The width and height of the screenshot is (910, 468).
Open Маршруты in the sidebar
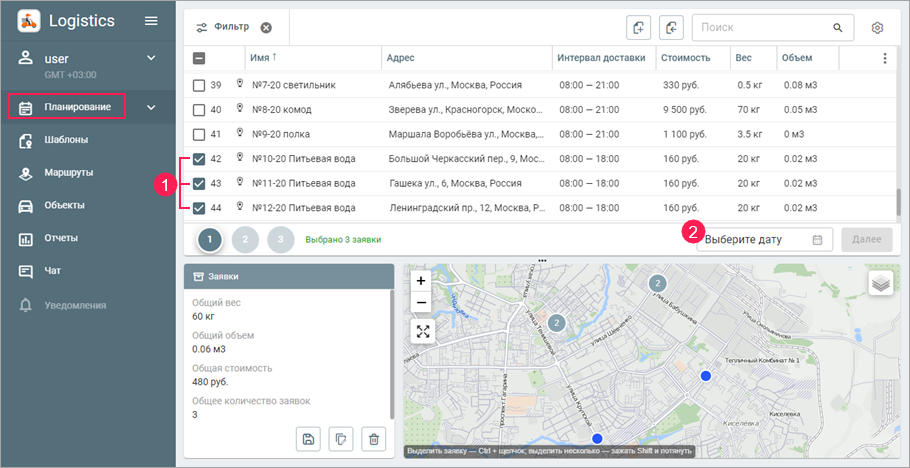69,173
